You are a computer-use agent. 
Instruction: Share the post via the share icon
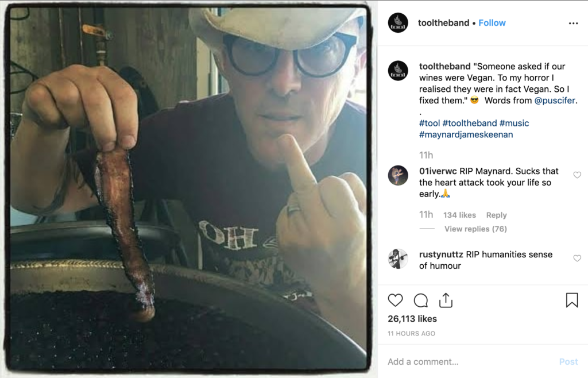pos(446,300)
